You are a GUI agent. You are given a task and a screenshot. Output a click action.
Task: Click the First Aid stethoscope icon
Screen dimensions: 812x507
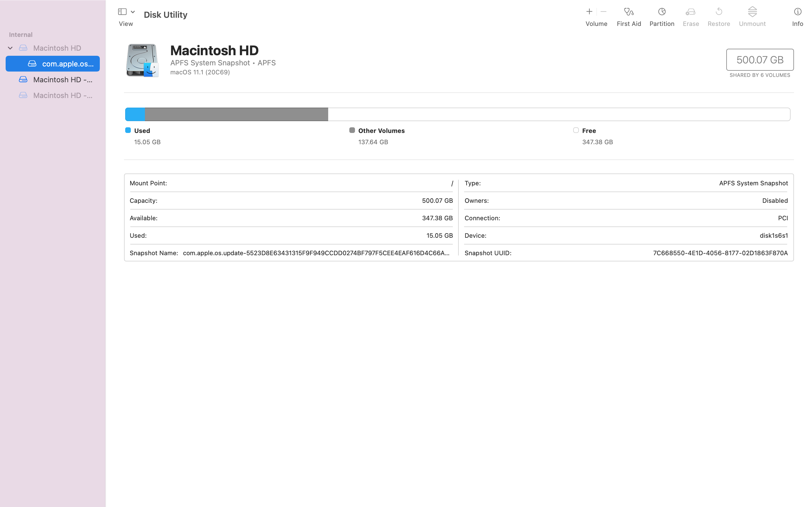[628, 12]
